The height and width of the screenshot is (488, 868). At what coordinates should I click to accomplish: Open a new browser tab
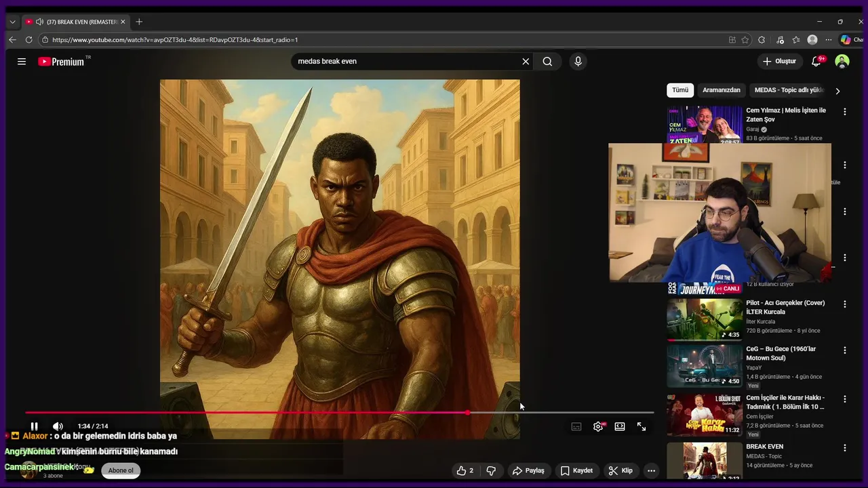139,22
